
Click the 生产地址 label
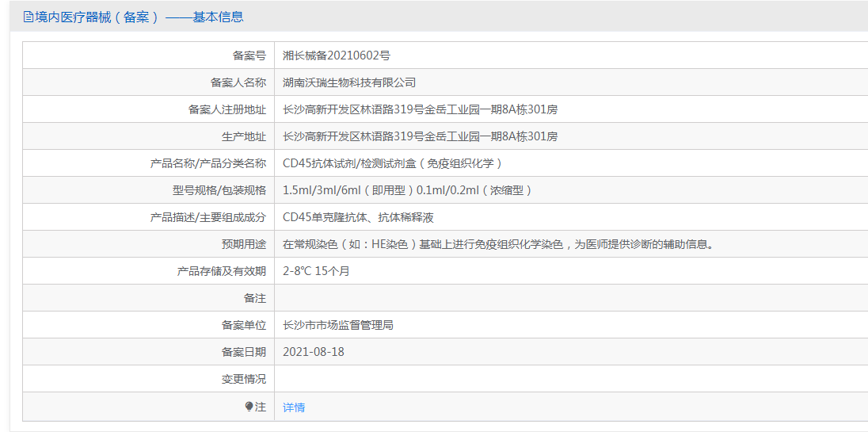point(244,136)
